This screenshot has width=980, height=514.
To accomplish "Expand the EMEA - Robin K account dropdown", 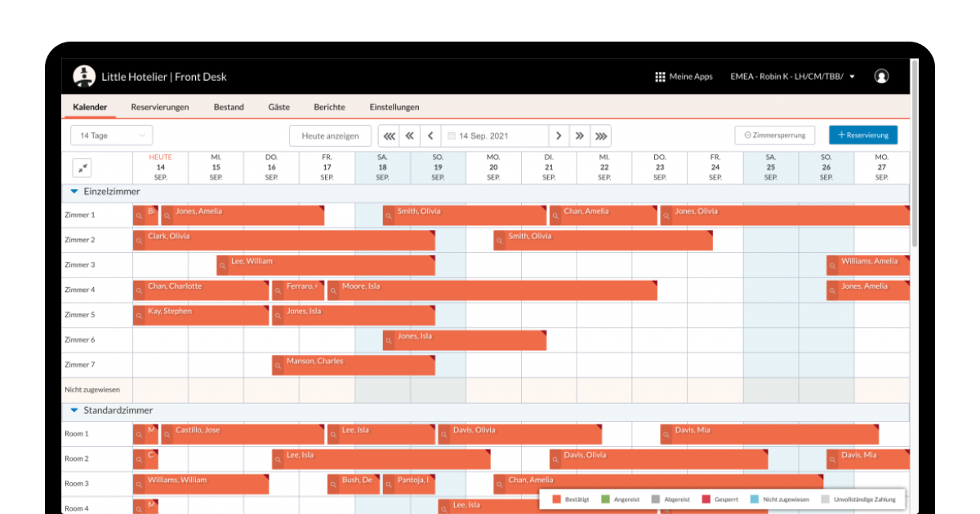I will (793, 77).
